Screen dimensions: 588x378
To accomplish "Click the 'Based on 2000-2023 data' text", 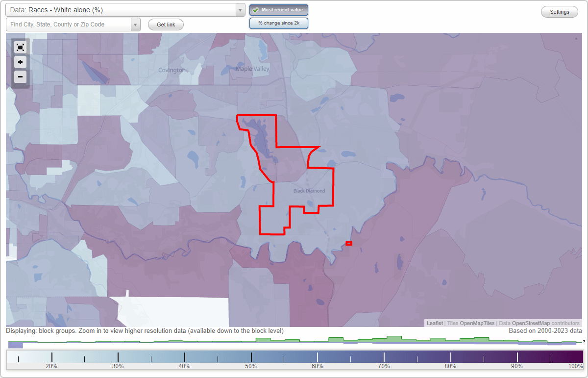I will [x=545, y=331].
